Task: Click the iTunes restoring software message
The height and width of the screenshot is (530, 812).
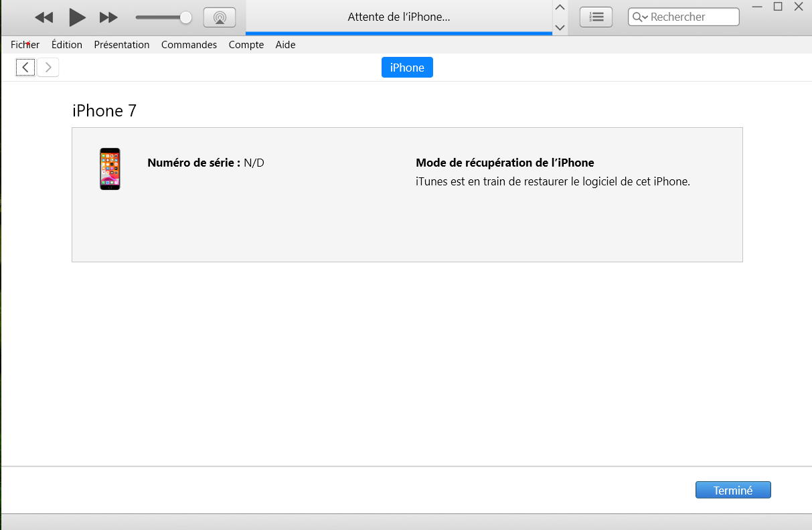Action: tap(552, 181)
